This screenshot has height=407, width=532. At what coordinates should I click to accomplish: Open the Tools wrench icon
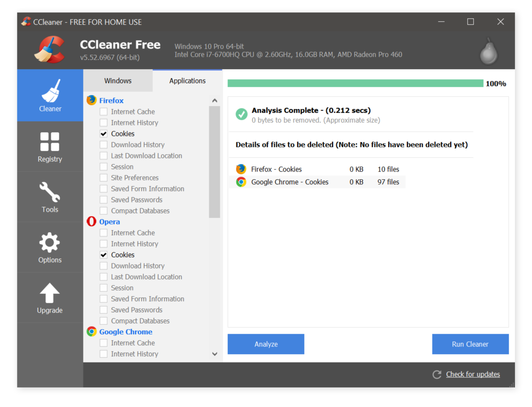pos(50,192)
